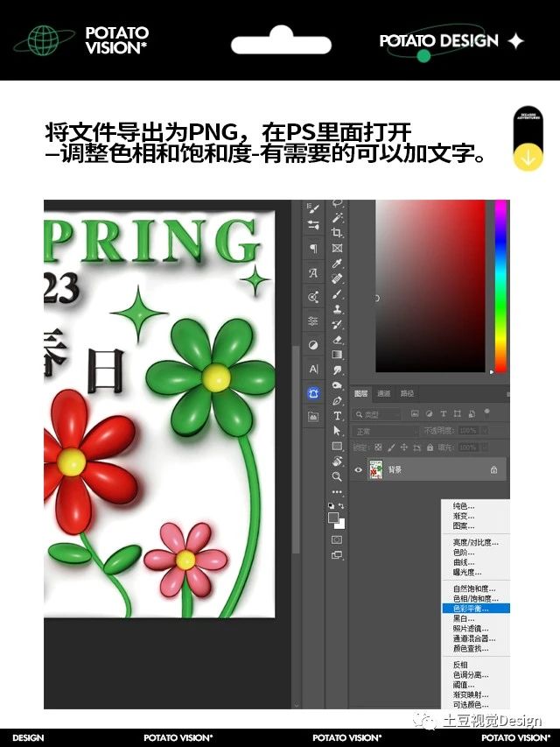Switch to the 路径 tab
The width and height of the screenshot is (560, 747).
(x=407, y=393)
